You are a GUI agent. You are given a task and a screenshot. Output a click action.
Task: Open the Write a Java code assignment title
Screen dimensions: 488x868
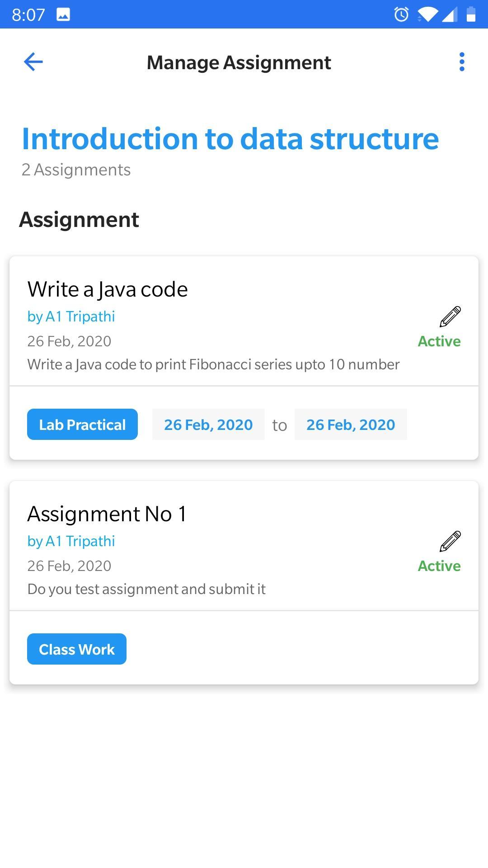coord(108,289)
